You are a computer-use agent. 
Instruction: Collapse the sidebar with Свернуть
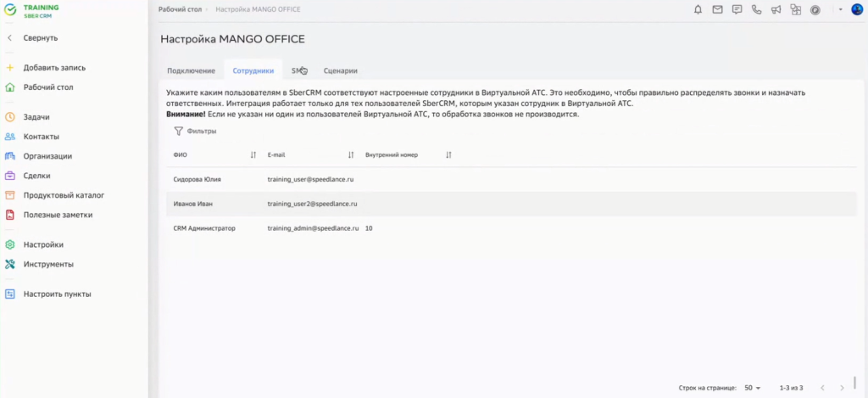pyautogui.click(x=41, y=38)
